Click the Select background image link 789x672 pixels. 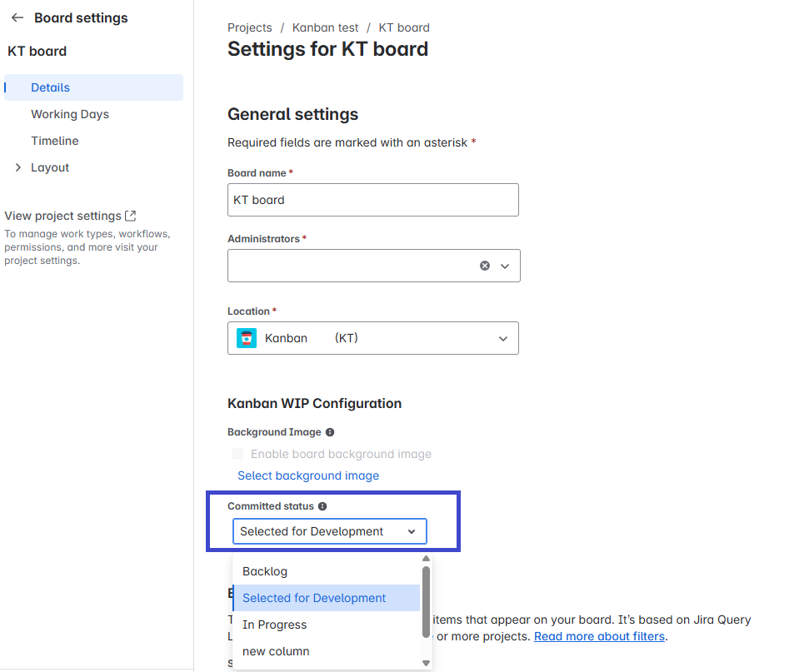(308, 475)
